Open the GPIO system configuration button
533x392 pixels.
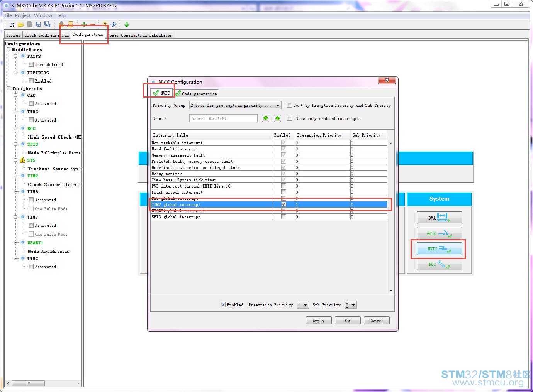tap(440, 233)
